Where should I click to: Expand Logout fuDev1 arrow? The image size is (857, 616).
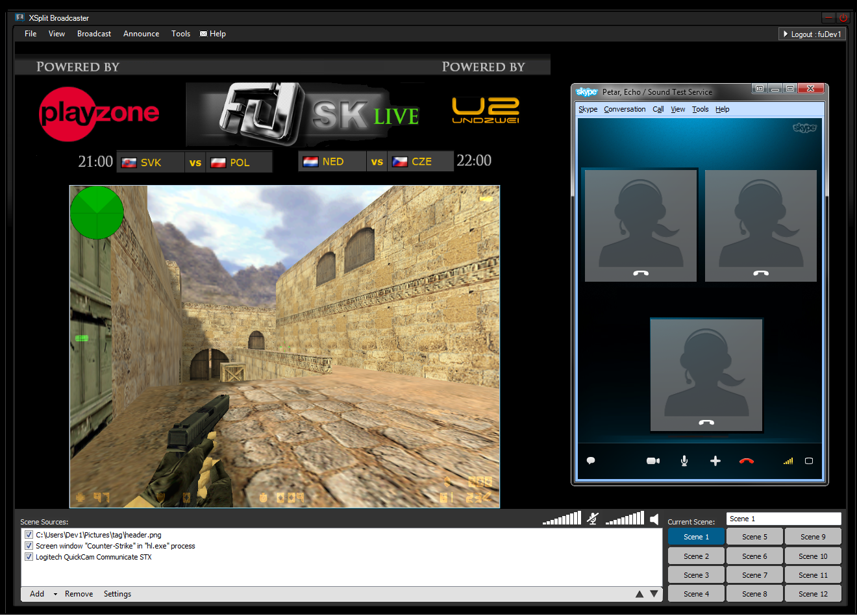click(786, 34)
